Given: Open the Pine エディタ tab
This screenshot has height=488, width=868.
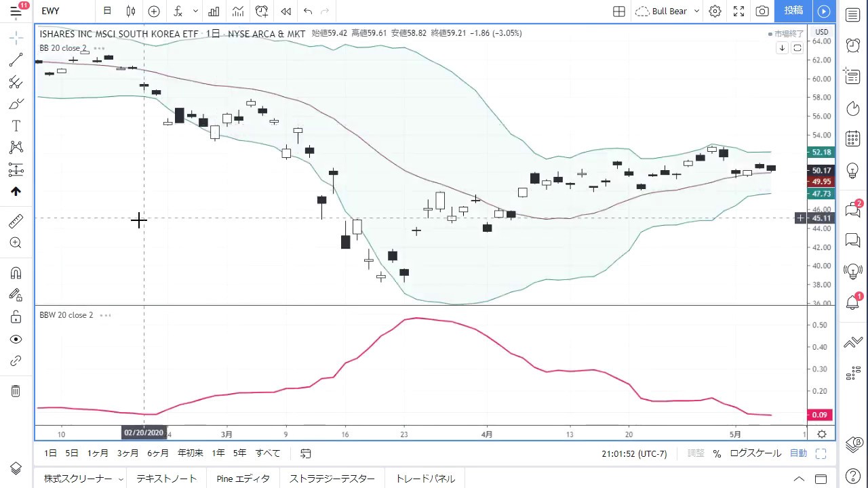Looking at the screenshot, I should (x=243, y=479).
